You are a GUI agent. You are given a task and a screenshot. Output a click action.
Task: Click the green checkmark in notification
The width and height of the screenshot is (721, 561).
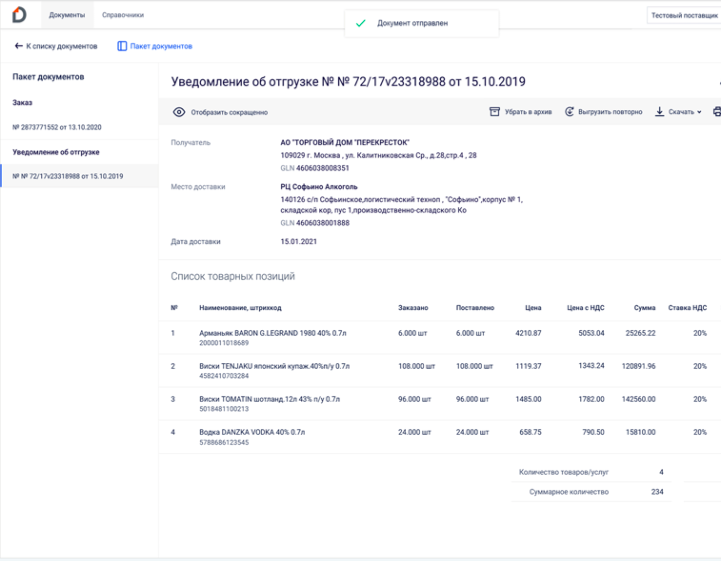361,23
